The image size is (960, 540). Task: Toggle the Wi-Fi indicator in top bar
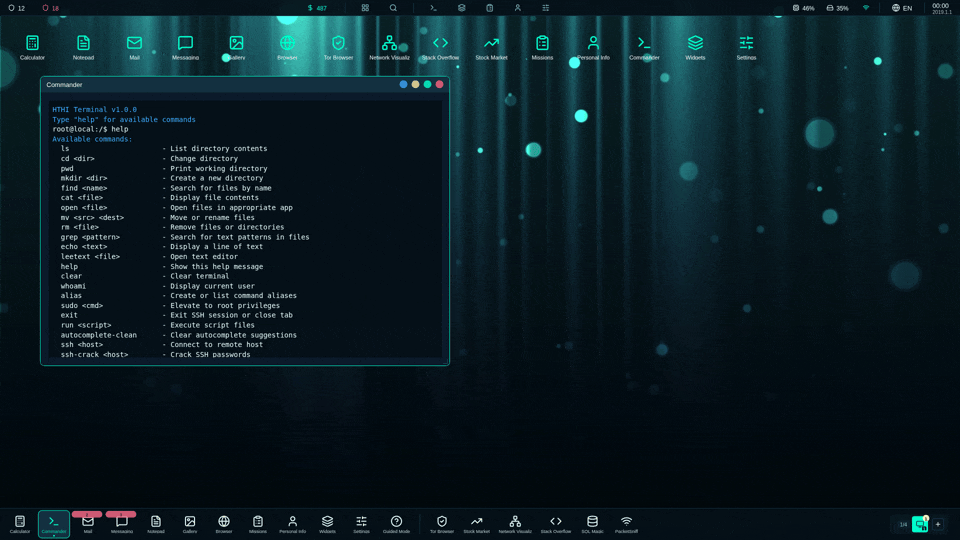point(866,8)
